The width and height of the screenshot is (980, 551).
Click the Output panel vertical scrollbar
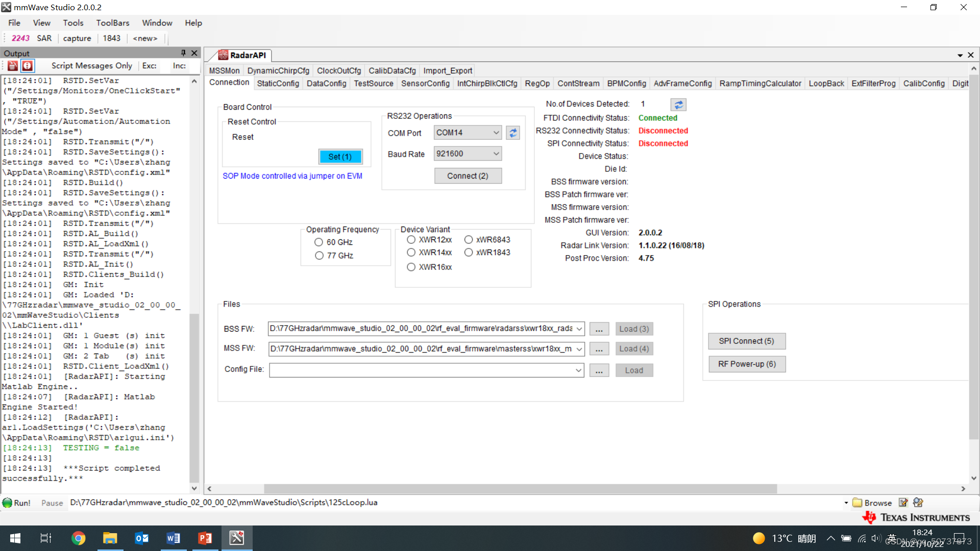(194, 398)
